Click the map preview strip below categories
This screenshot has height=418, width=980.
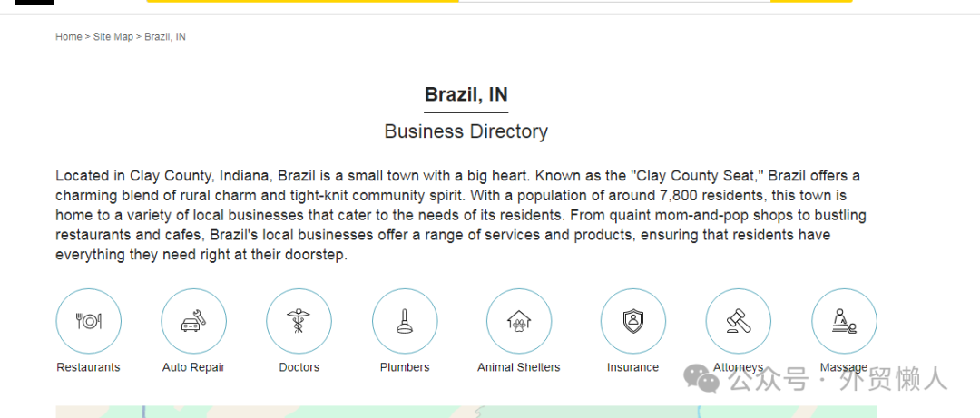coord(363,412)
